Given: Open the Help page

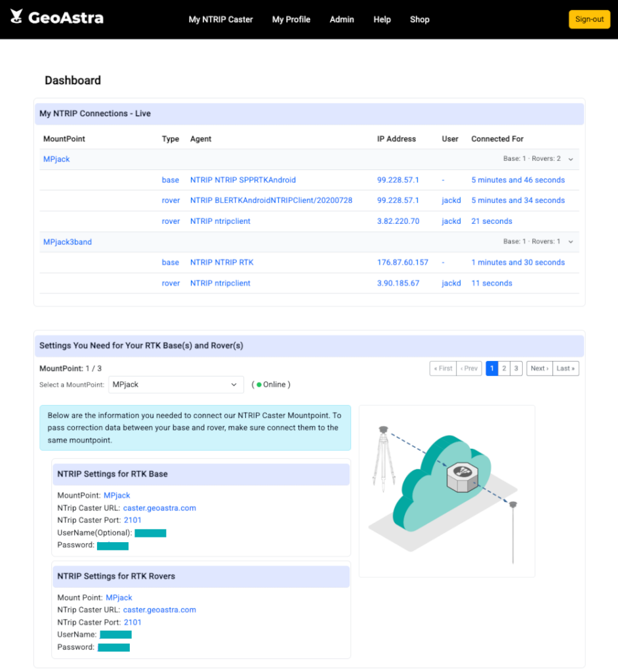Looking at the screenshot, I should pyautogui.click(x=382, y=20).
